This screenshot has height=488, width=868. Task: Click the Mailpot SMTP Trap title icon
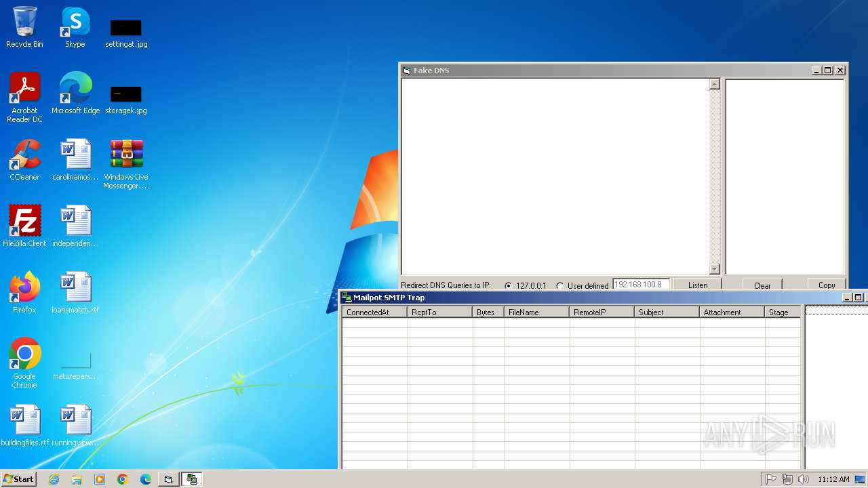(347, 298)
